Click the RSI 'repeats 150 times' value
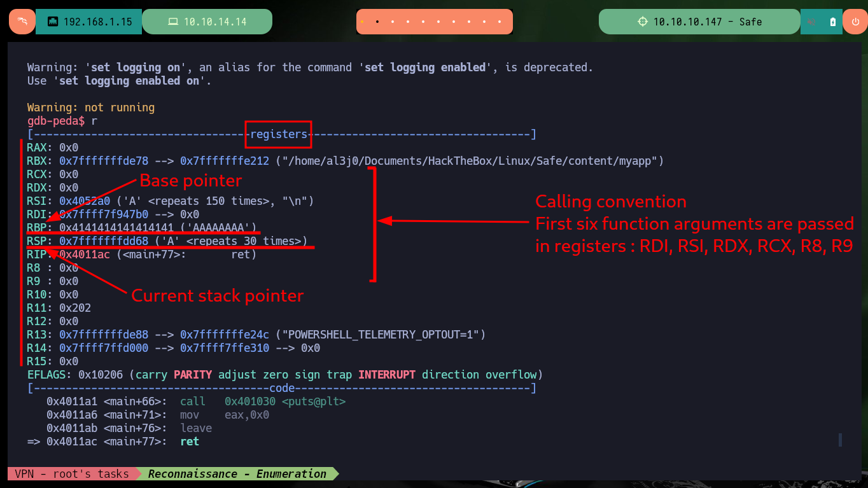This screenshot has width=868, height=488. [215, 201]
